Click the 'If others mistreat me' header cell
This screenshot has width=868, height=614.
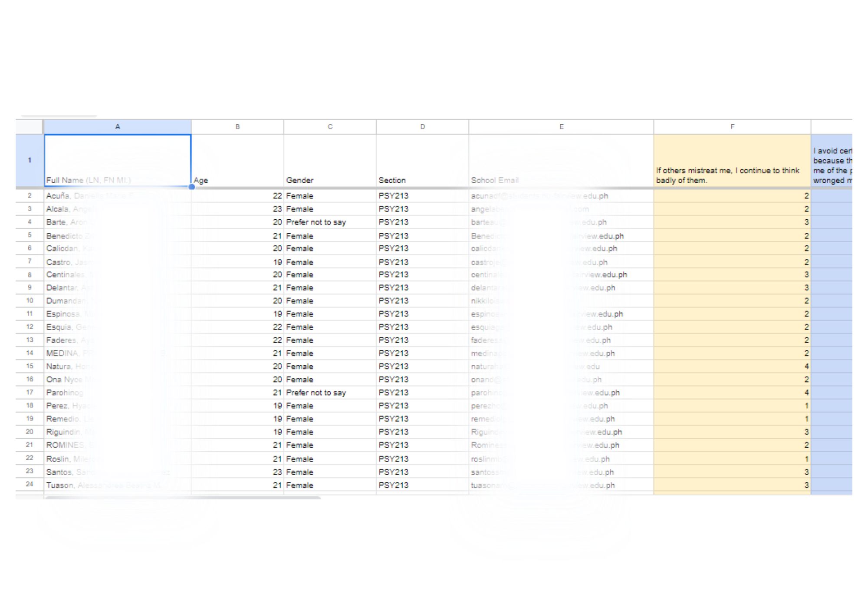pyautogui.click(x=732, y=161)
